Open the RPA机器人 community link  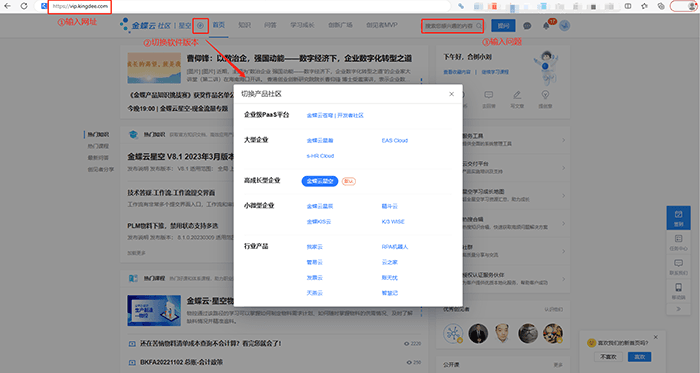tap(395, 247)
